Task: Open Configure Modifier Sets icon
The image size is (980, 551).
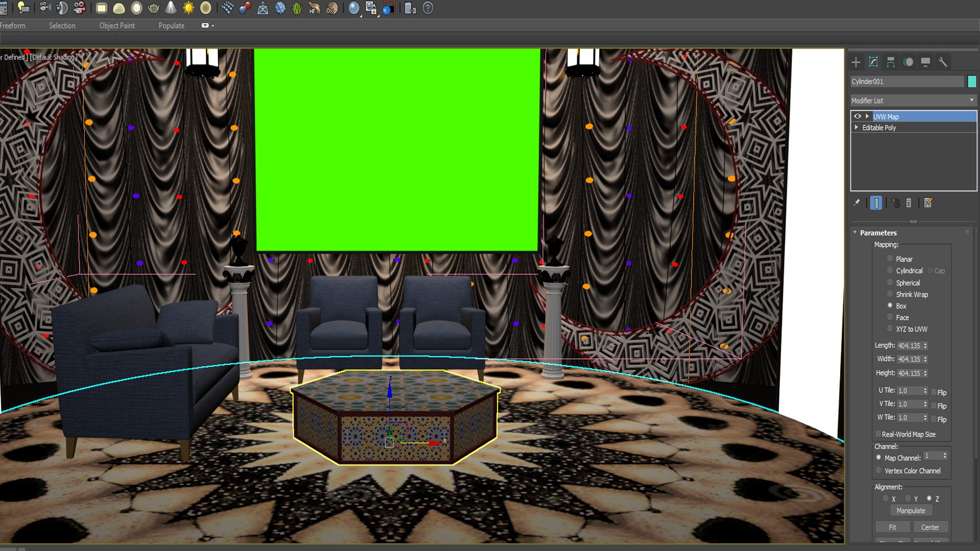Action: click(x=928, y=203)
